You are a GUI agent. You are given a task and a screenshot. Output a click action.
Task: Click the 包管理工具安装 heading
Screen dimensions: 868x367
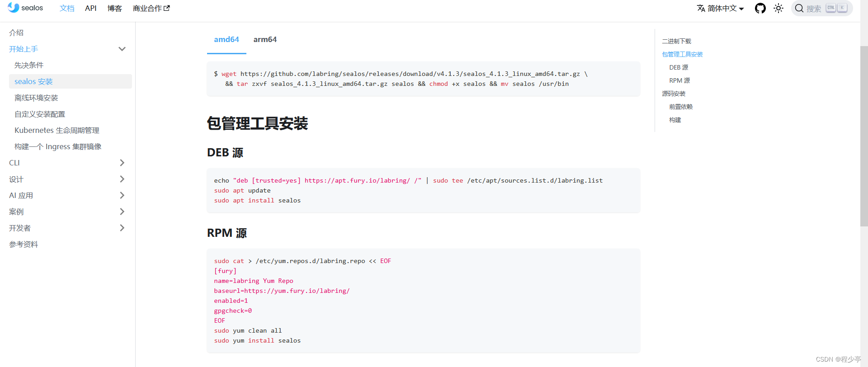pyautogui.click(x=257, y=123)
